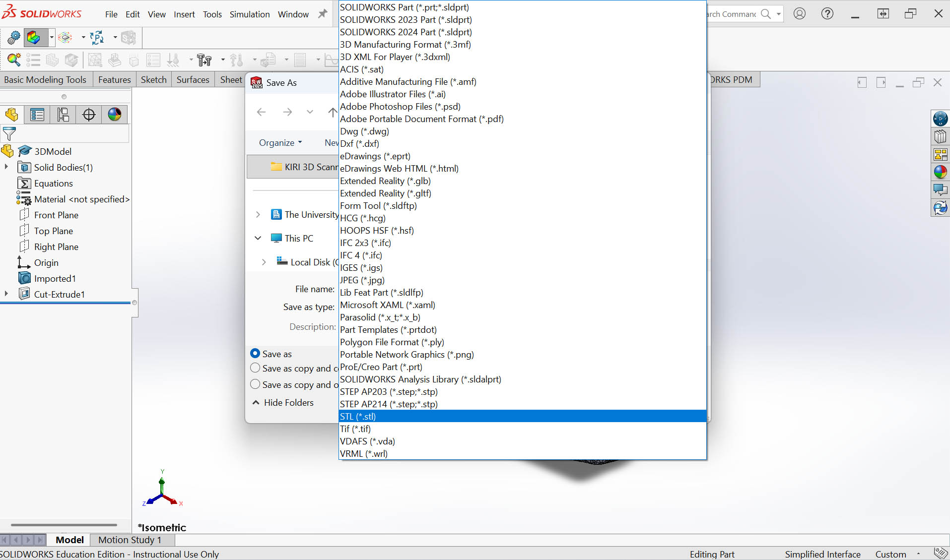This screenshot has width=950, height=560.
Task: Open the blue refresh arrows task pane icon
Action: point(941,208)
